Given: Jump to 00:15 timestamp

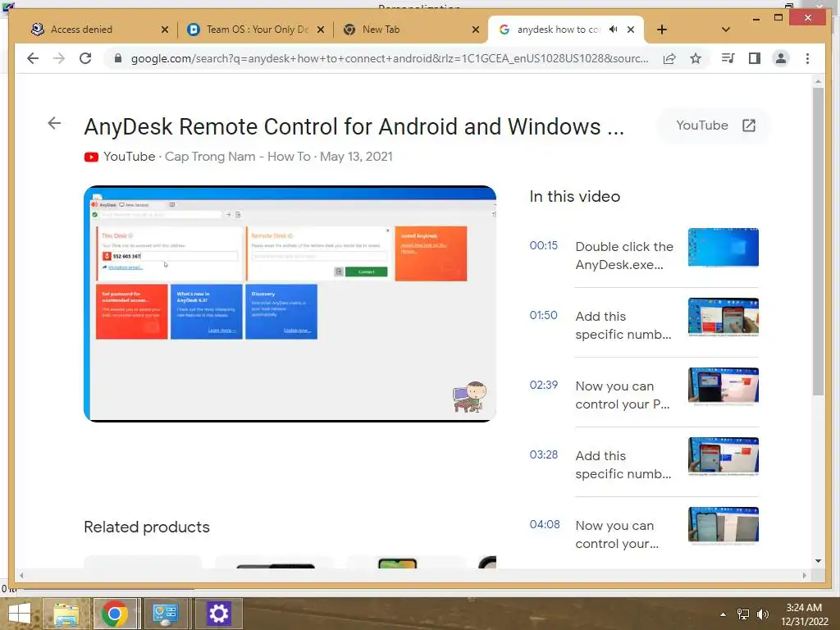Looking at the screenshot, I should (x=543, y=245).
